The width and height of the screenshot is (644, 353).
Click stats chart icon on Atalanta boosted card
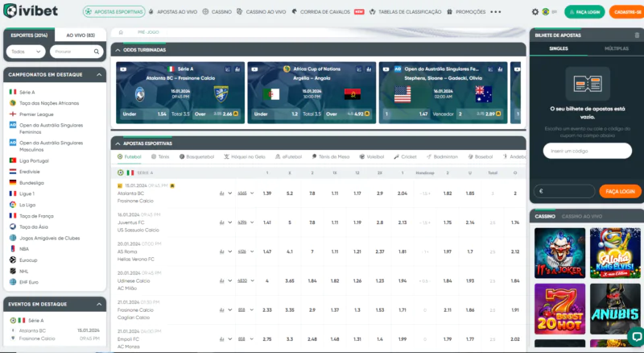pos(237,69)
